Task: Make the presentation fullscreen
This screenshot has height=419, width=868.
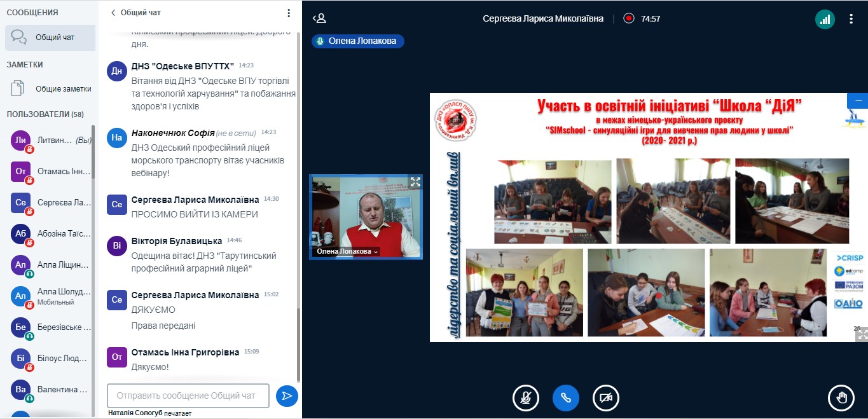Action: tap(862, 335)
